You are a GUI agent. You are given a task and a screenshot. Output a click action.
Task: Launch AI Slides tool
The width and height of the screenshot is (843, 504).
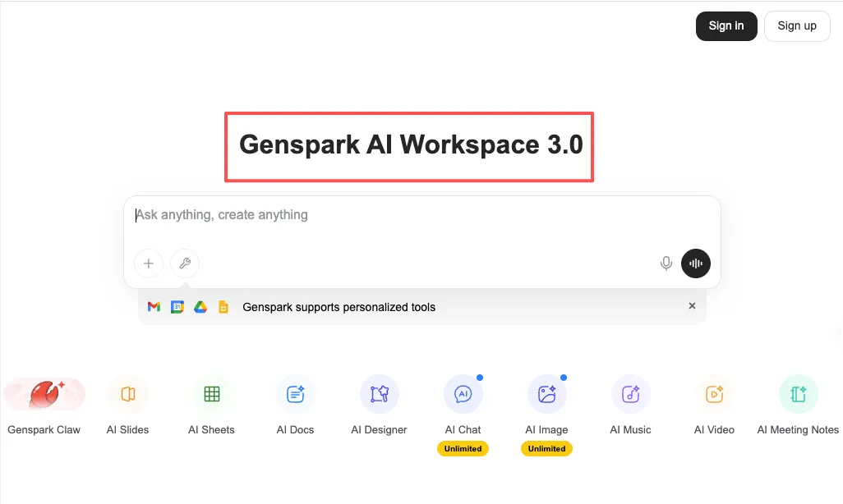(x=128, y=394)
